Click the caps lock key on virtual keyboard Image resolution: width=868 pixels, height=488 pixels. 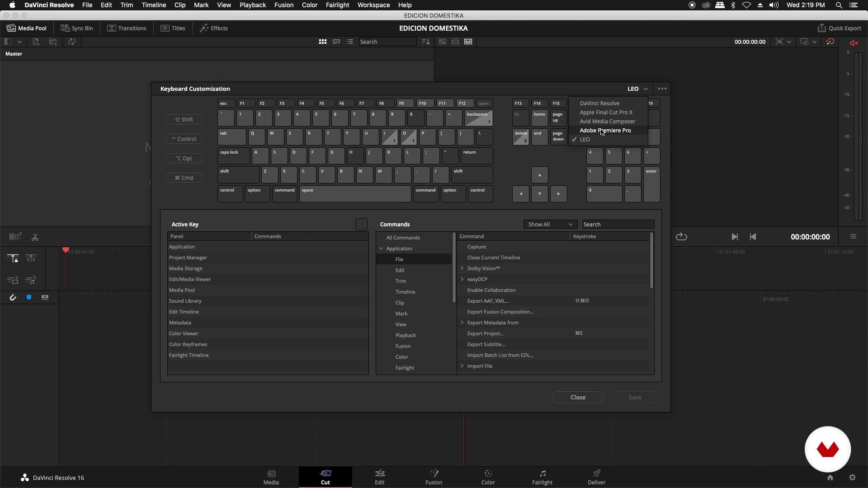tap(233, 156)
